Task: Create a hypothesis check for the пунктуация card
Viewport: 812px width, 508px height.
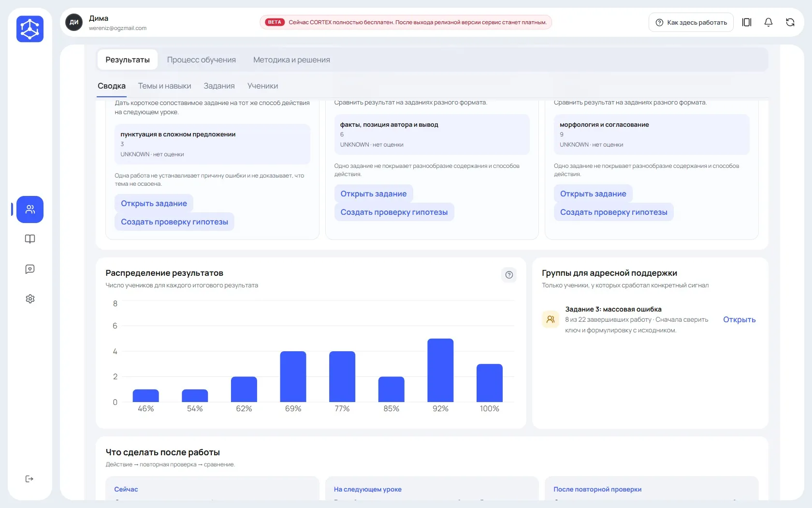Action: [174, 222]
